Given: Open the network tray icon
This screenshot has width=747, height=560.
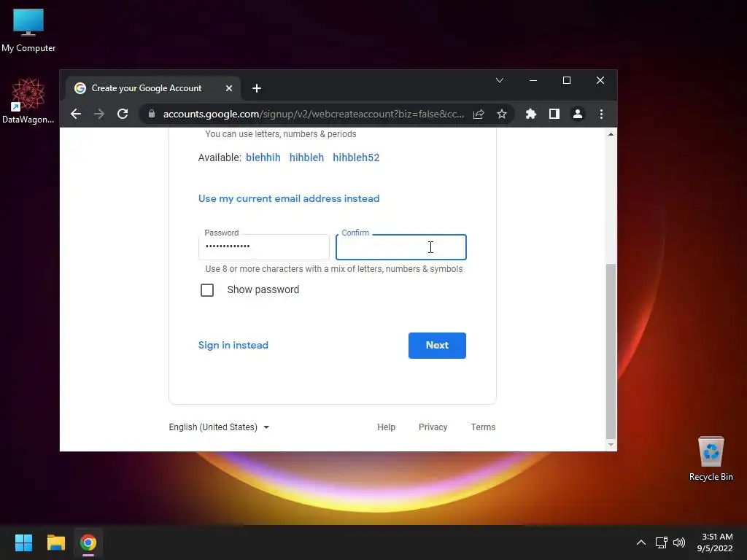Looking at the screenshot, I should click(x=661, y=542).
